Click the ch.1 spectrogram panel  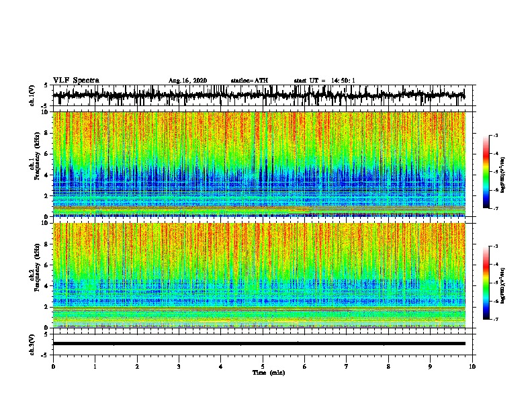click(259, 164)
